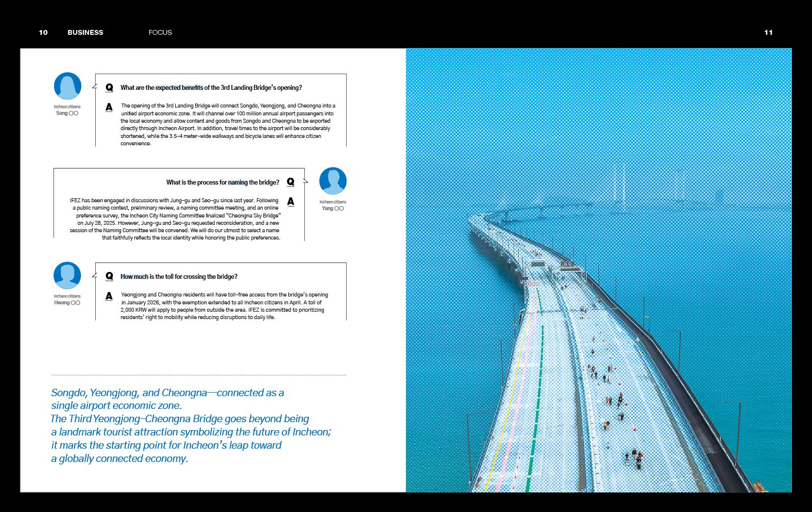Click the Q icon beside the toll question
Image resolution: width=812 pixels, height=512 pixels.
click(x=109, y=276)
